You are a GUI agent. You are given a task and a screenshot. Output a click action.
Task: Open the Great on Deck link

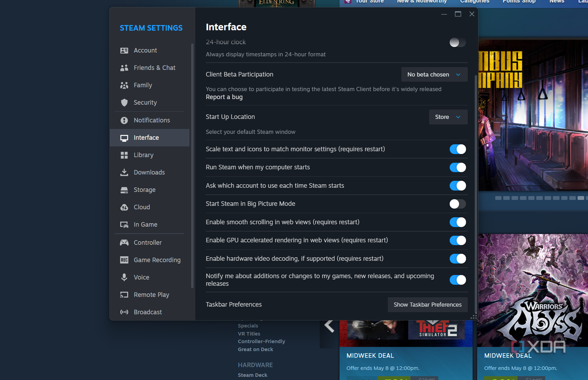tap(255, 349)
